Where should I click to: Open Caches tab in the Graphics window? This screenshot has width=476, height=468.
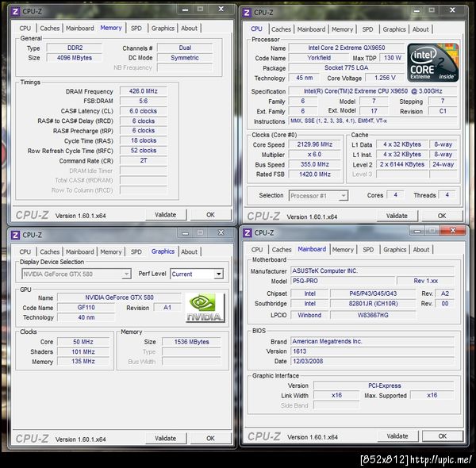point(50,252)
